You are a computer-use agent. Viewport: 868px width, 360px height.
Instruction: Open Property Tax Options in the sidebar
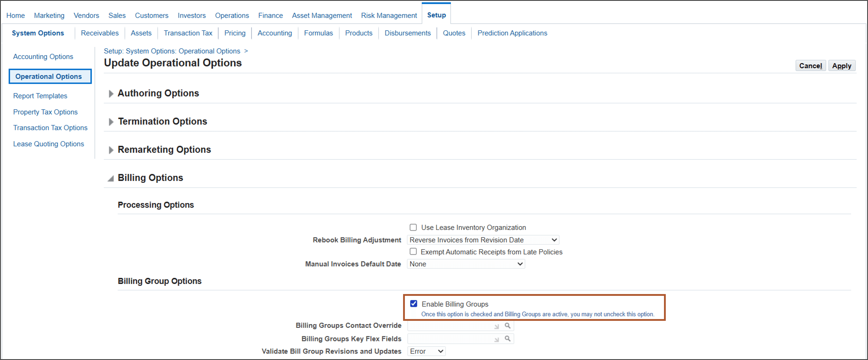[45, 111]
